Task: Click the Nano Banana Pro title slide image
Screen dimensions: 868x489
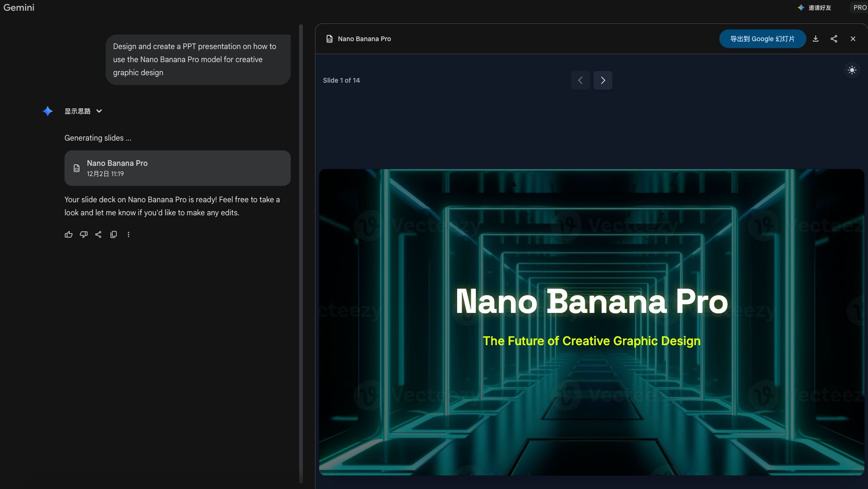Action: coord(591,322)
